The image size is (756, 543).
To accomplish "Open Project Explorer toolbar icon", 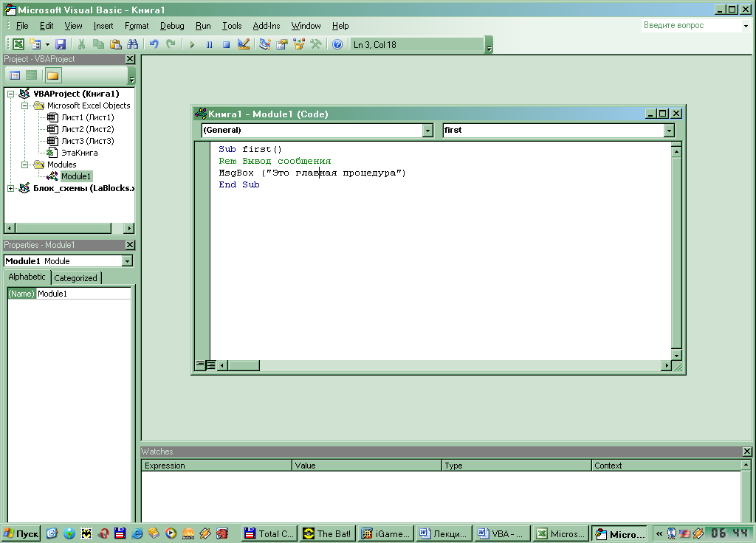I will tap(265, 44).
